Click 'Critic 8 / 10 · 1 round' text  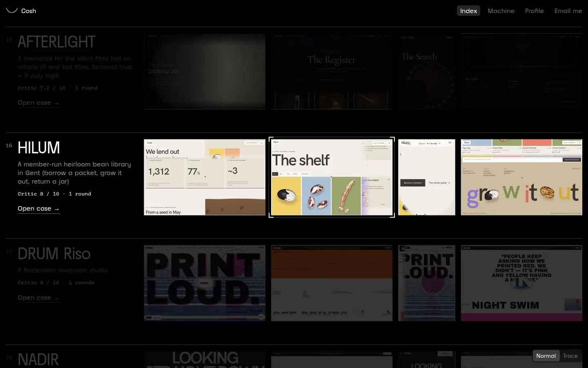point(54,194)
